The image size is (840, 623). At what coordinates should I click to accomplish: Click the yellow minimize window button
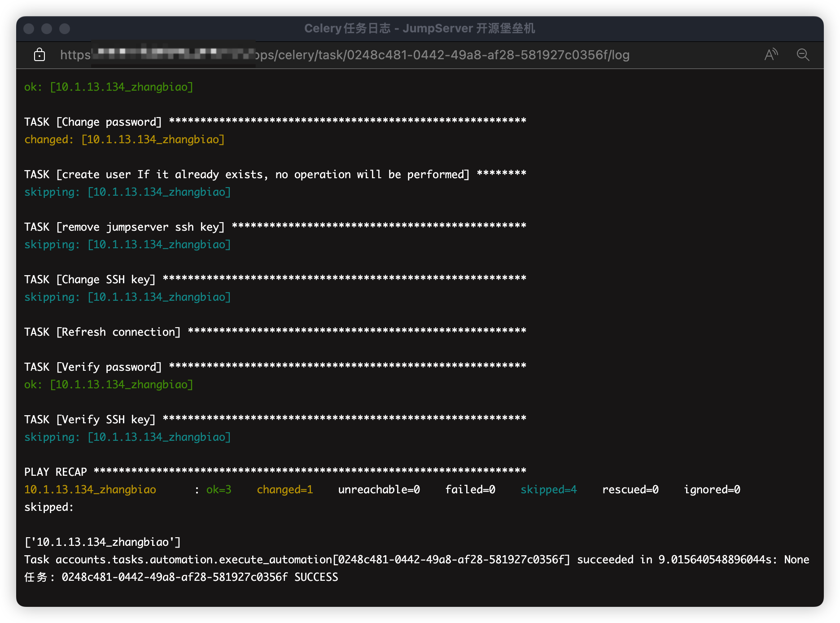point(46,28)
